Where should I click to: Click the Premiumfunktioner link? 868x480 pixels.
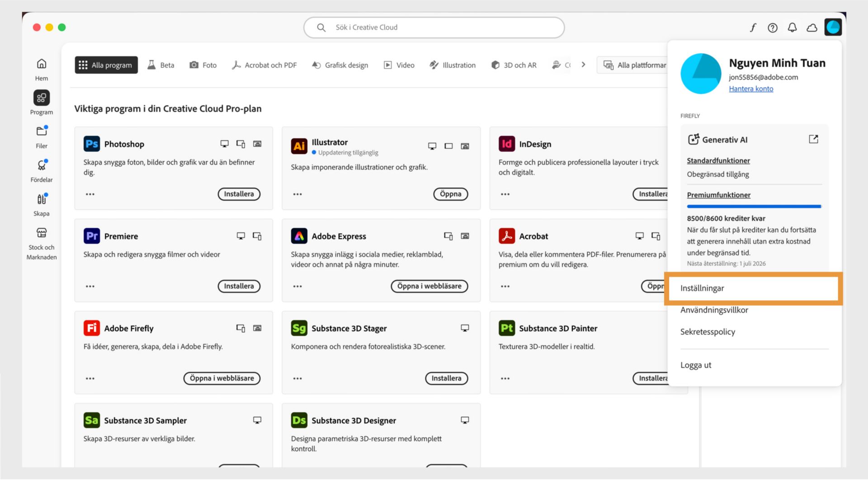click(719, 195)
